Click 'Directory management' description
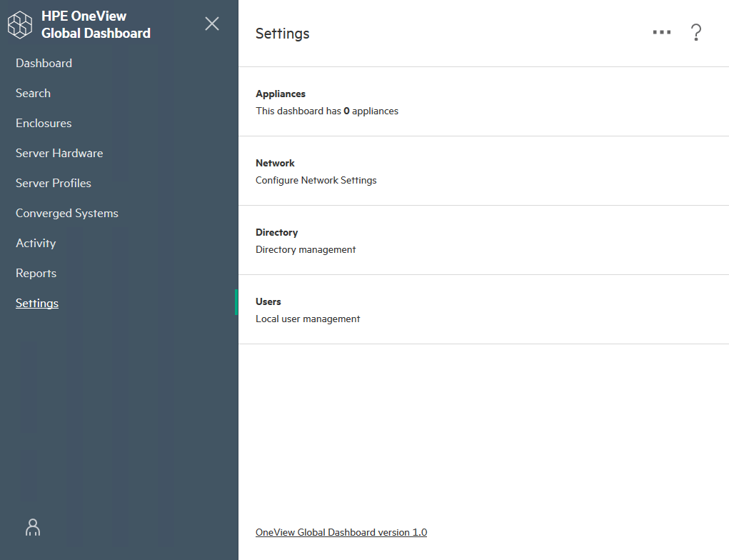The height and width of the screenshot is (560, 729). (306, 249)
